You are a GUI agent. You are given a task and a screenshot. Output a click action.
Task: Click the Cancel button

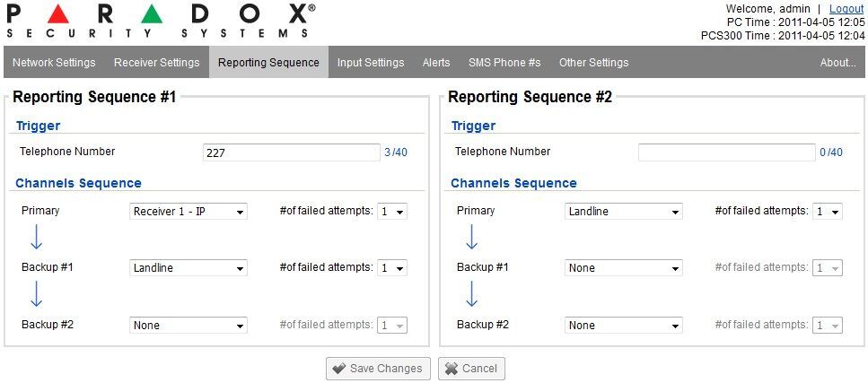tap(471, 369)
